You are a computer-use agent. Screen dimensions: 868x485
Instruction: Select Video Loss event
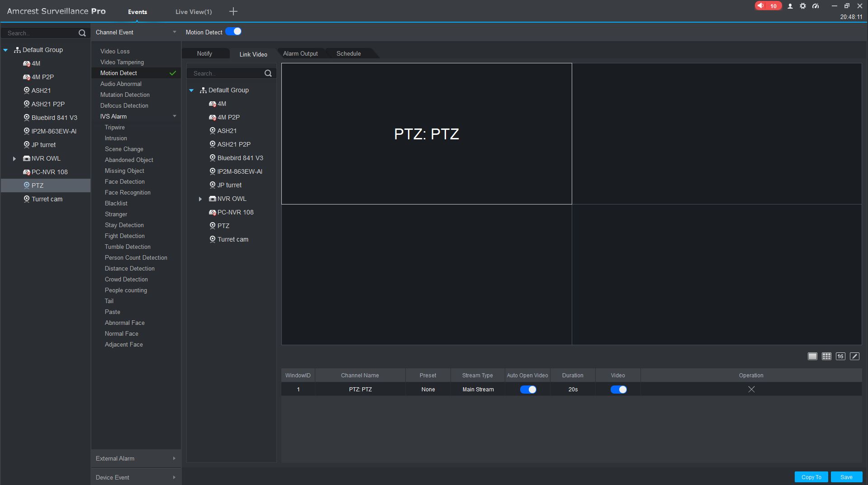(x=115, y=51)
